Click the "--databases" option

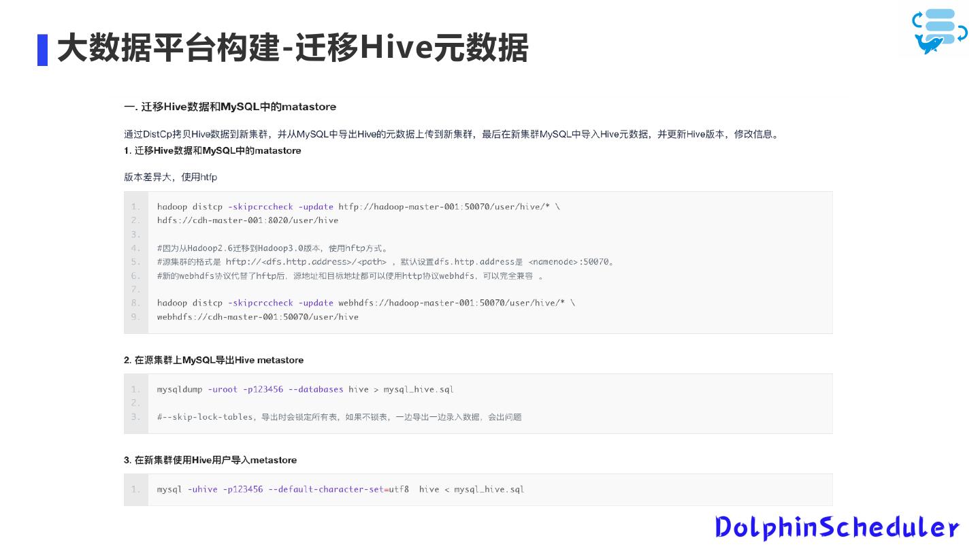[316, 389]
